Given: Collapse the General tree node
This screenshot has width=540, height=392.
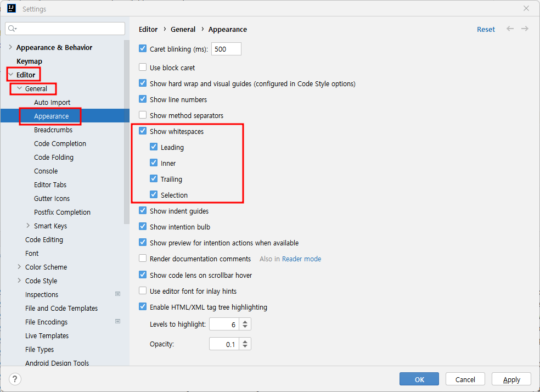Looking at the screenshot, I should [x=19, y=88].
